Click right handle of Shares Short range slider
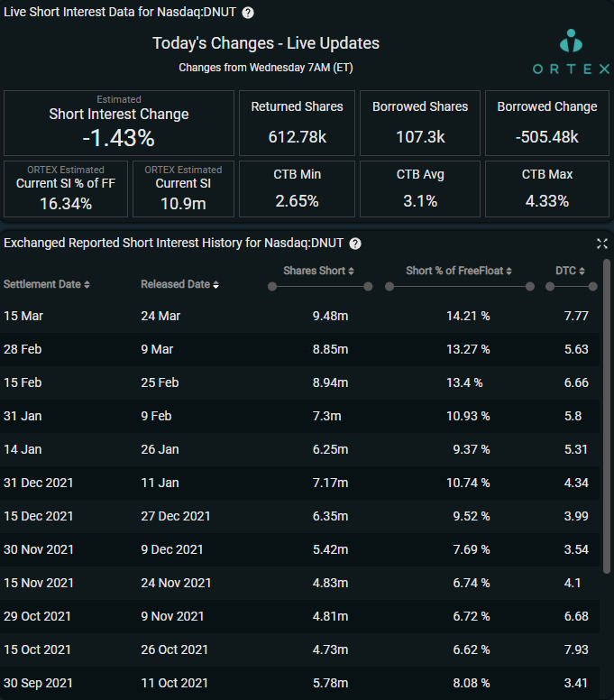 (368, 287)
